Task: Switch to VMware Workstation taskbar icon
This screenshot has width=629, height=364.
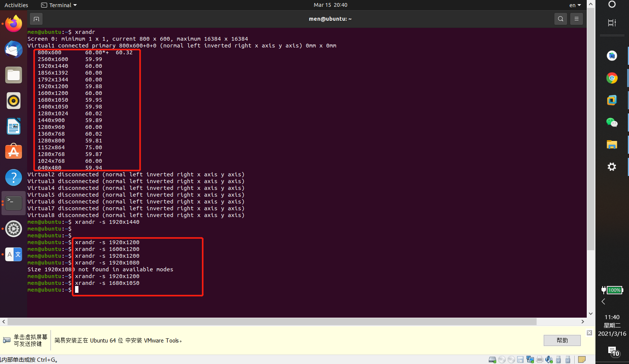Action: click(612, 100)
